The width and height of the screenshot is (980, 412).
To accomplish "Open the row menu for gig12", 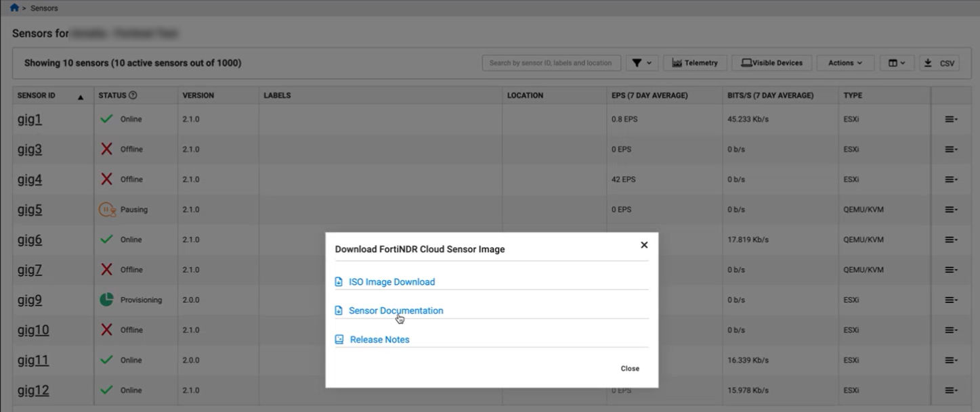I will tap(951, 390).
